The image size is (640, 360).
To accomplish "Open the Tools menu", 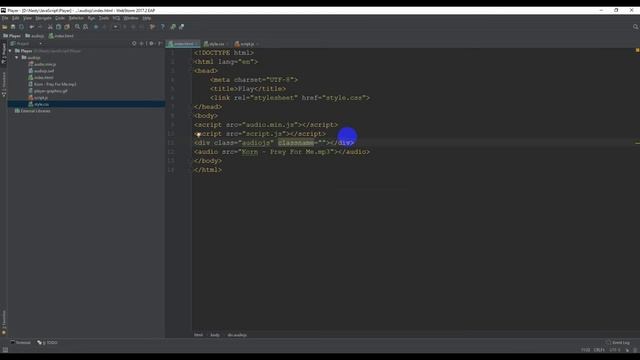I will point(104,18).
